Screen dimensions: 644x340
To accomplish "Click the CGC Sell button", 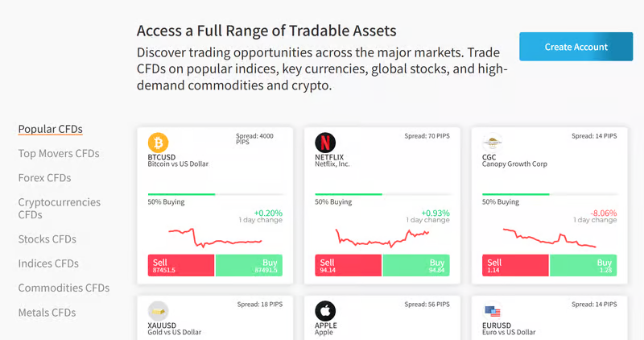I will click(515, 266).
